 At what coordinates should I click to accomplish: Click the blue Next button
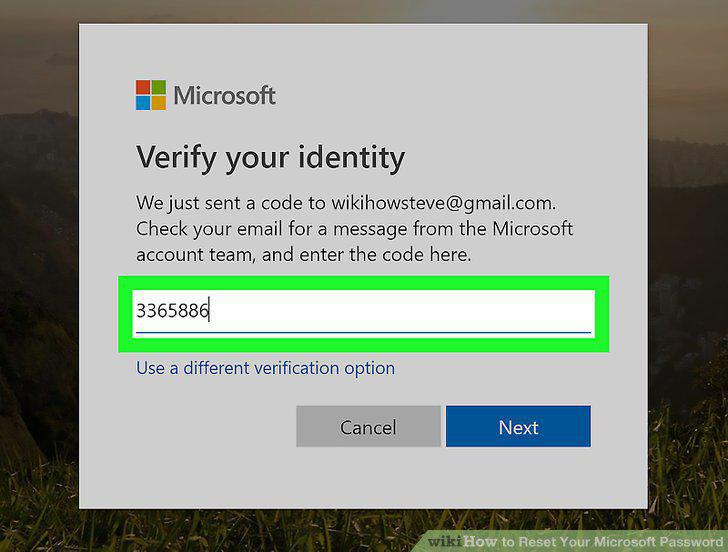click(518, 427)
